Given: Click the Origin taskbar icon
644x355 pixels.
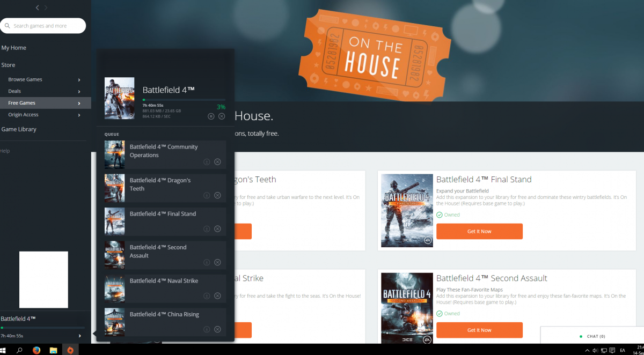Looking at the screenshot, I should [x=70, y=350].
